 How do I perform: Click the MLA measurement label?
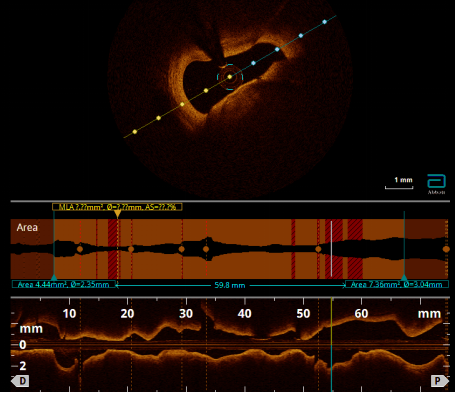tap(117, 207)
